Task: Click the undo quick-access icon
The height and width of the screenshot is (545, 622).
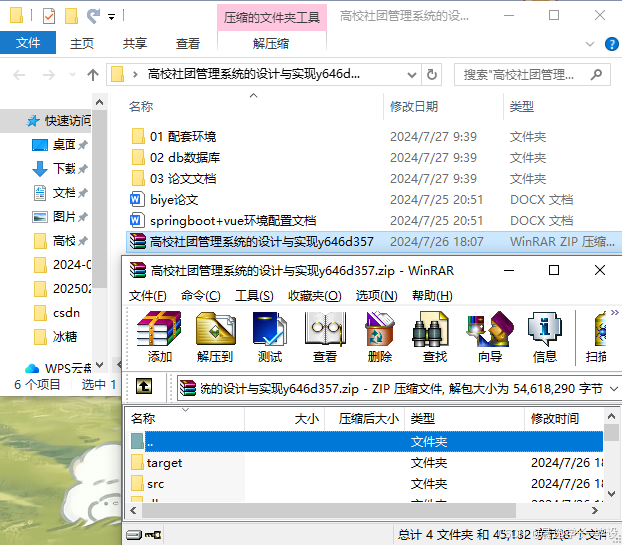Action: pyautogui.click(x=93, y=16)
